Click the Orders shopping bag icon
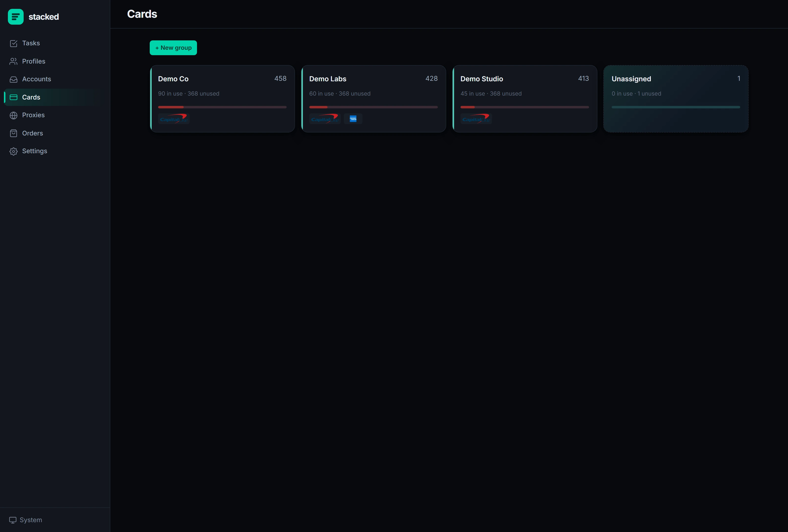Image resolution: width=788 pixels, height=532 pixels. coord(14,133)
